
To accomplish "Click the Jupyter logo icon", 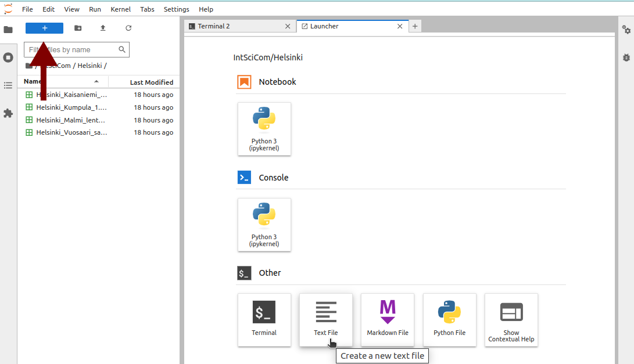I will coord(8,9).
